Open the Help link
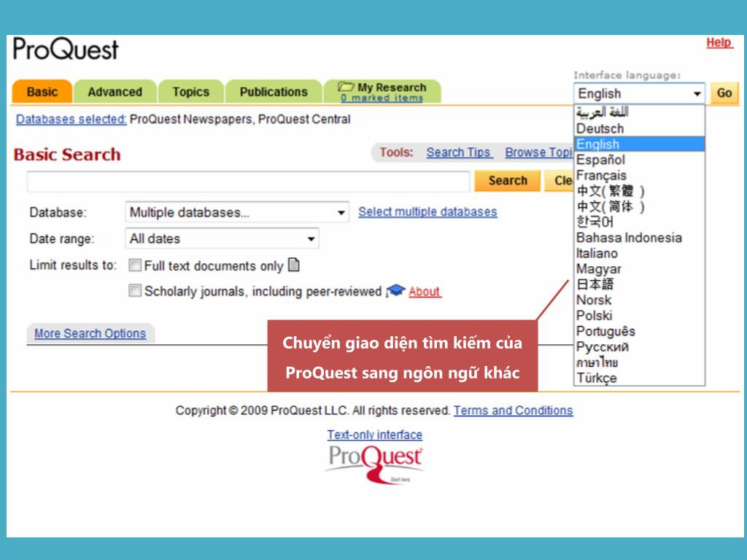The width and height of the screenshot is (747, 560). pos(719,42)
